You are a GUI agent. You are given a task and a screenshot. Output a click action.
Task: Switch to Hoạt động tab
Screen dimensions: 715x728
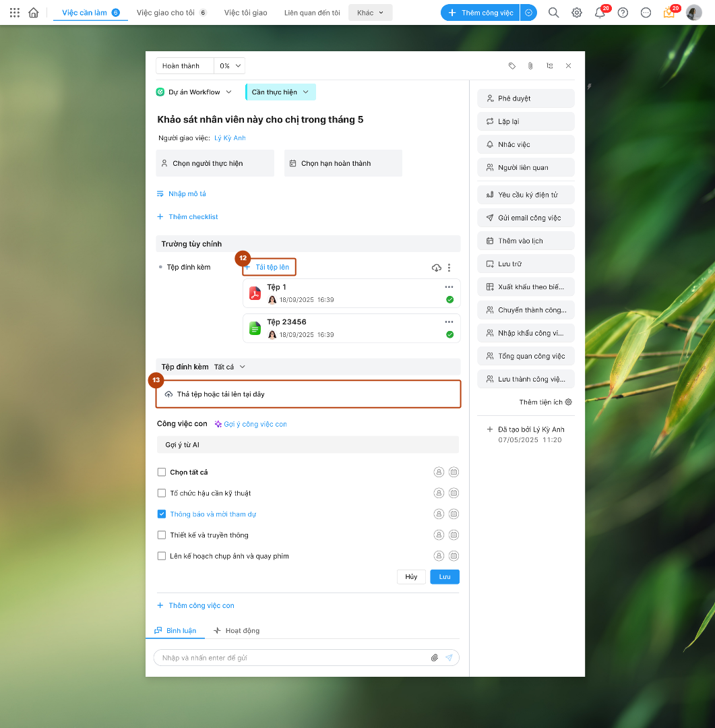pyautogui.click(x=237, y=630)
